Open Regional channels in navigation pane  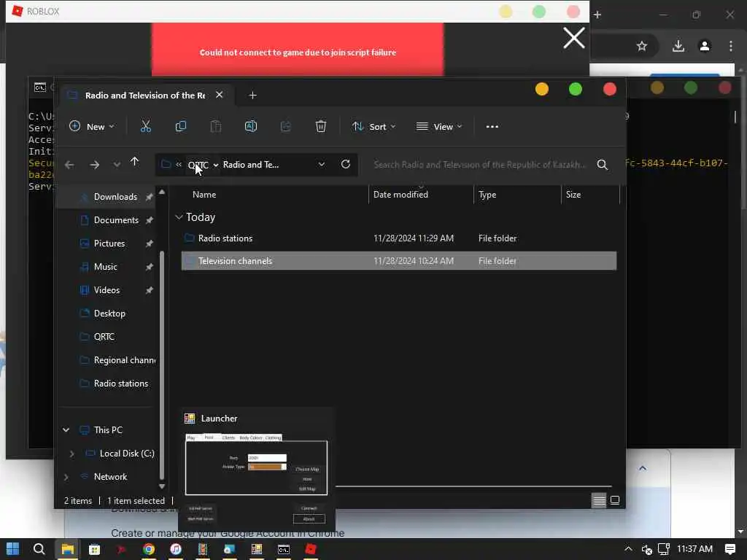pos(124,360)
